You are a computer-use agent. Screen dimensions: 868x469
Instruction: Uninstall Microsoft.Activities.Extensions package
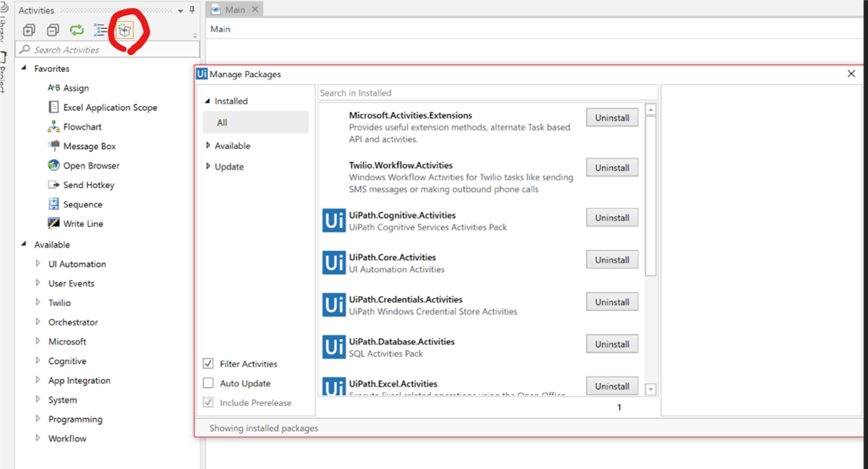pyautogui.click(x=612, y=117)
